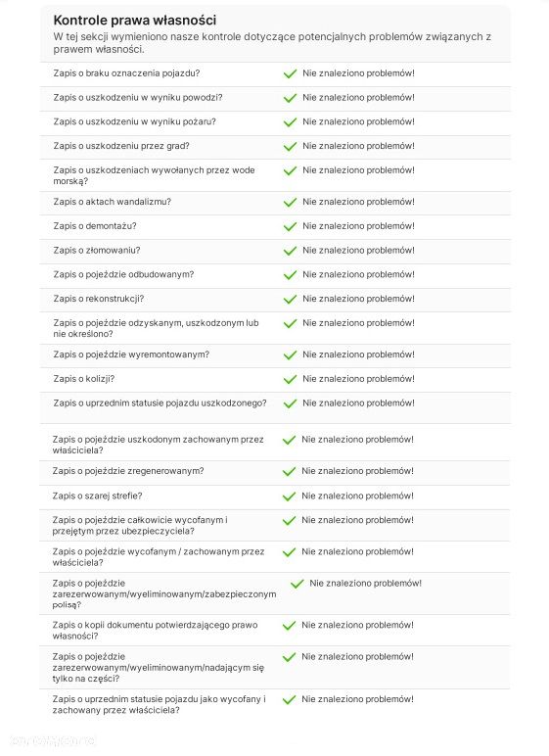This screenshot has width=549, height=756.
Task: Click checkmark for aktach wandalizmu row
Action: tap(290, 203)
